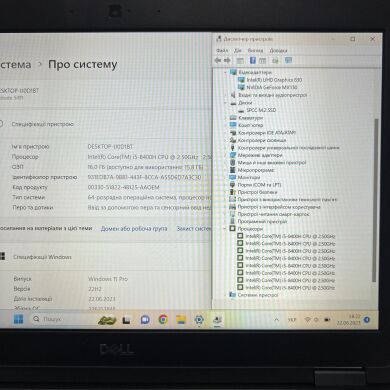Open the Дія menu

pos(238,51)
